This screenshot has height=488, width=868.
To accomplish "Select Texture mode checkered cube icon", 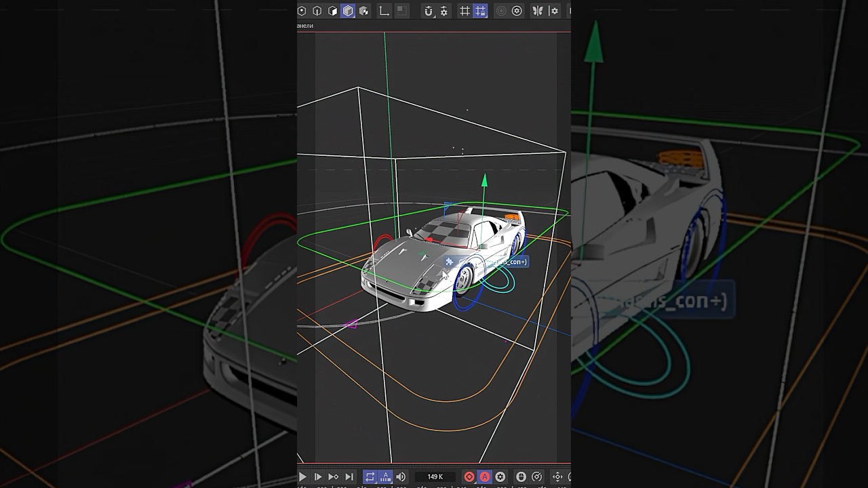I will pos(364,11).
